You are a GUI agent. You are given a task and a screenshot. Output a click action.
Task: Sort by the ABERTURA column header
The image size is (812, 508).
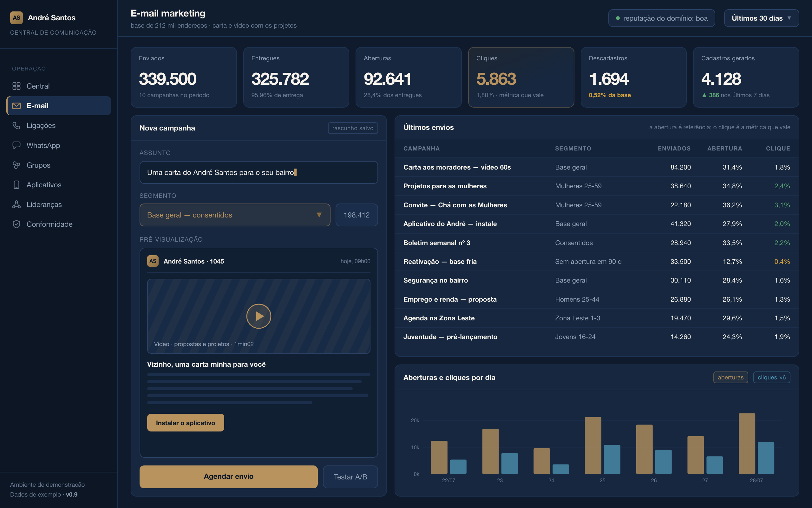point(724,149)
